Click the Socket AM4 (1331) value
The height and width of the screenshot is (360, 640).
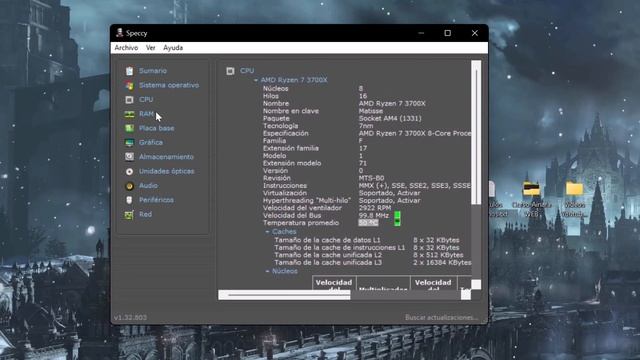tap(390, 118)
